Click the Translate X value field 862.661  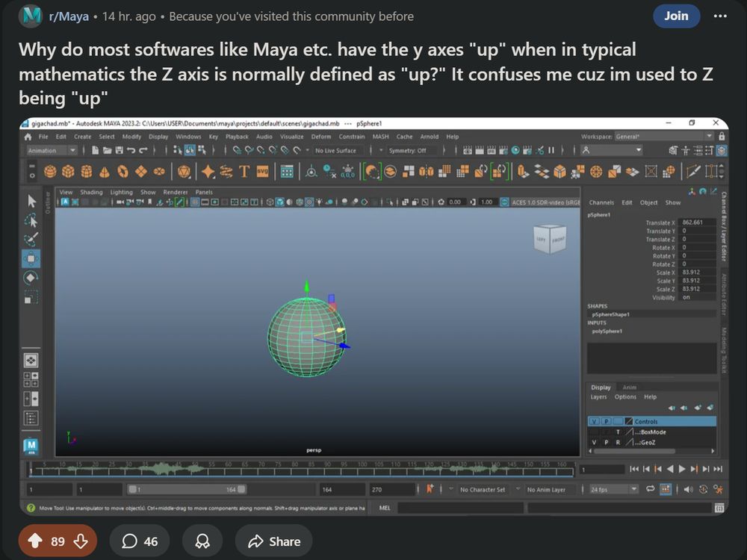pyautogui.click(x=698, y=223)
